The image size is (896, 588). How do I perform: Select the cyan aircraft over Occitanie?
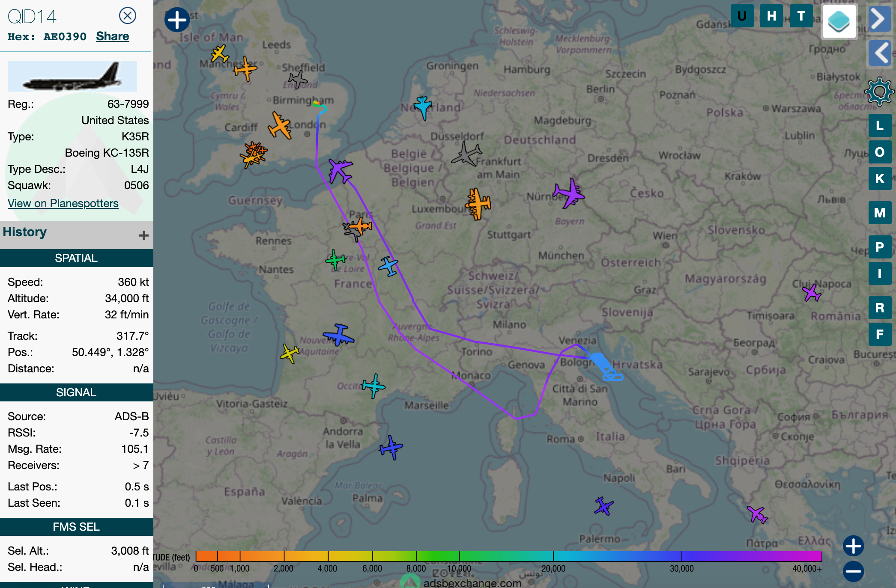(x=373, y=386)
